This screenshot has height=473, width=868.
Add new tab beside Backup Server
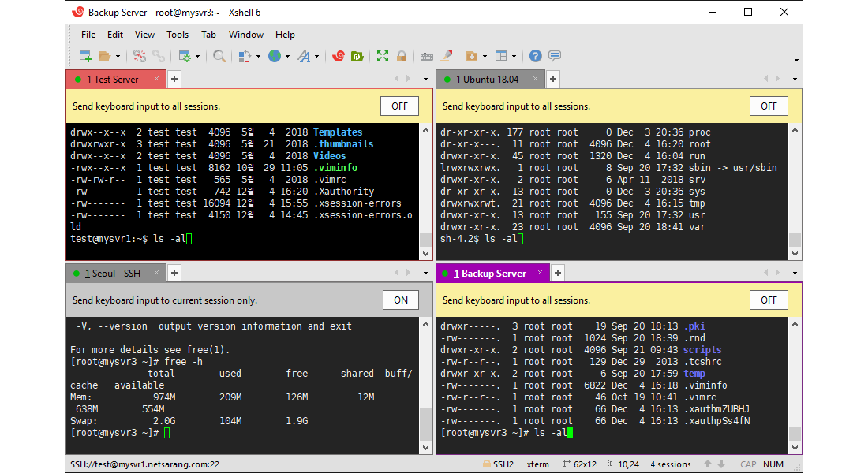(x=558, y=273)
